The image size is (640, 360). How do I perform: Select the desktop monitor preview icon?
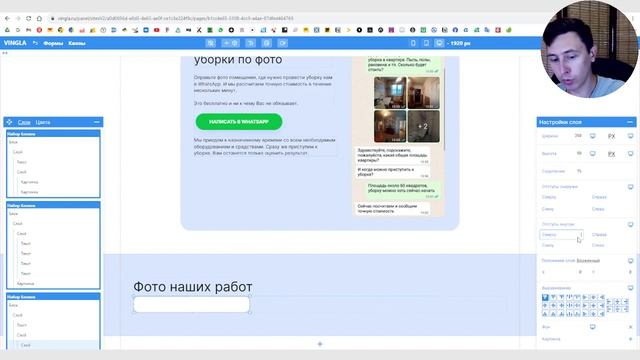439,43
